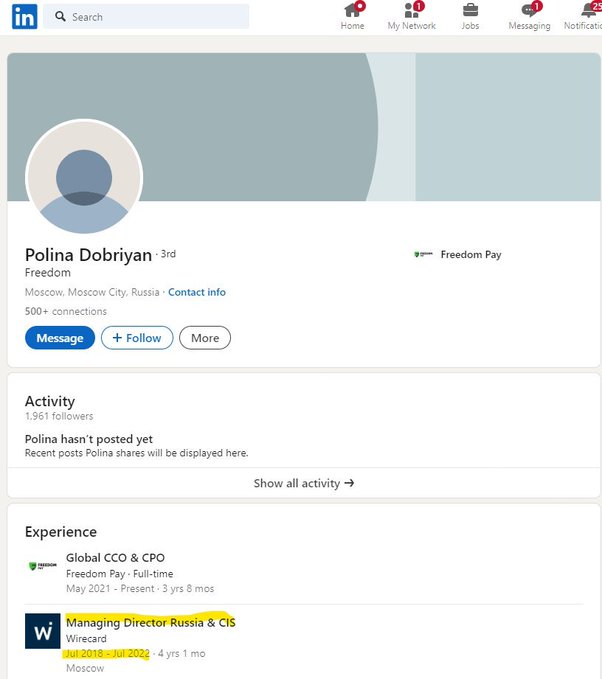The width and height of the screenshot is (602, 679).
Task: Open Global CCO & CPO experience entry
Action: (115, 558)
